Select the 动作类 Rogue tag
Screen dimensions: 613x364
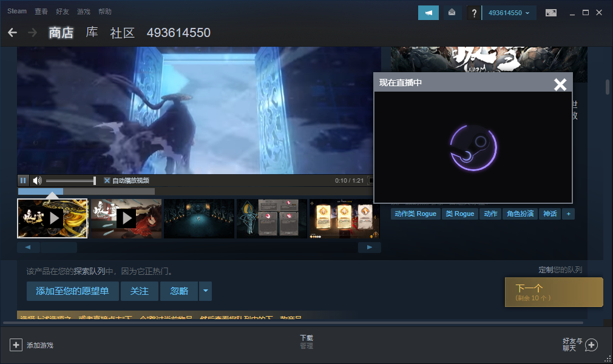coord(415,214)
